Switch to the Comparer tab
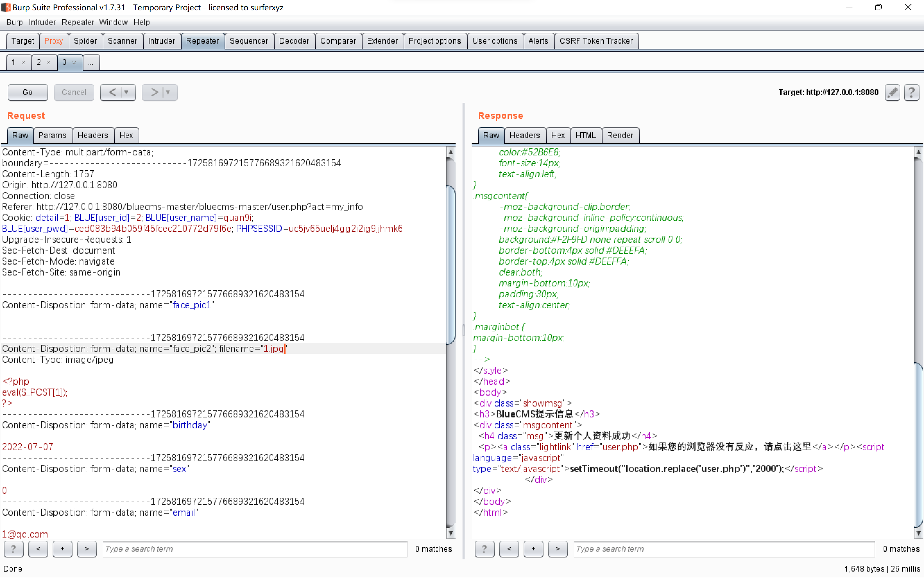924x578 pixels. [x=338, y=41]
